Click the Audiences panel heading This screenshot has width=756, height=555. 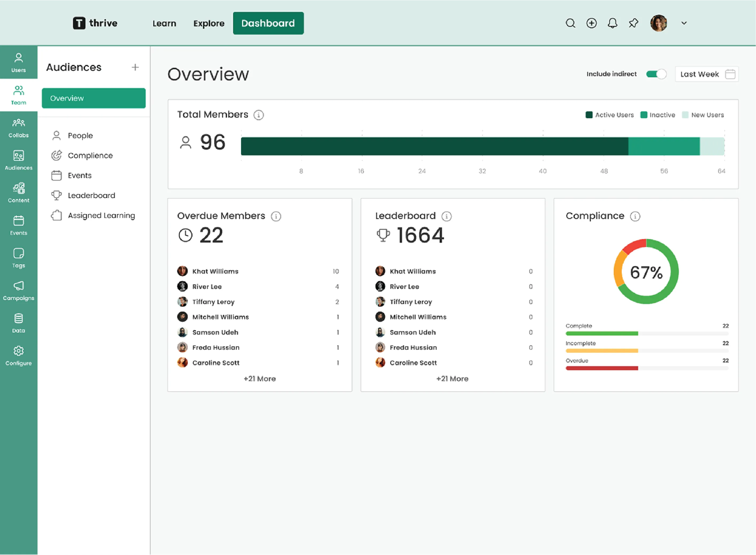click(x=74, y=67)
